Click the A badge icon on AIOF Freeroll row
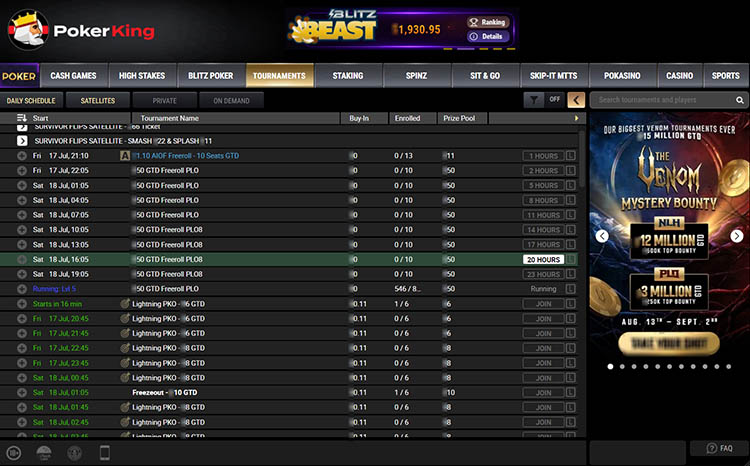Viewport: 750px width, 466px height. (x=125, y=156)
